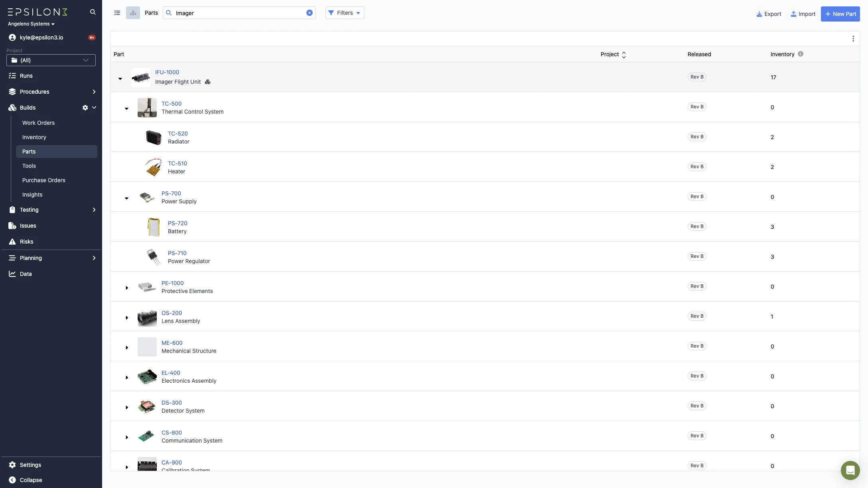The height and width of the screenshot is (488, 868).
Task: Open Purchase Orders menu item
Action: 43,180
